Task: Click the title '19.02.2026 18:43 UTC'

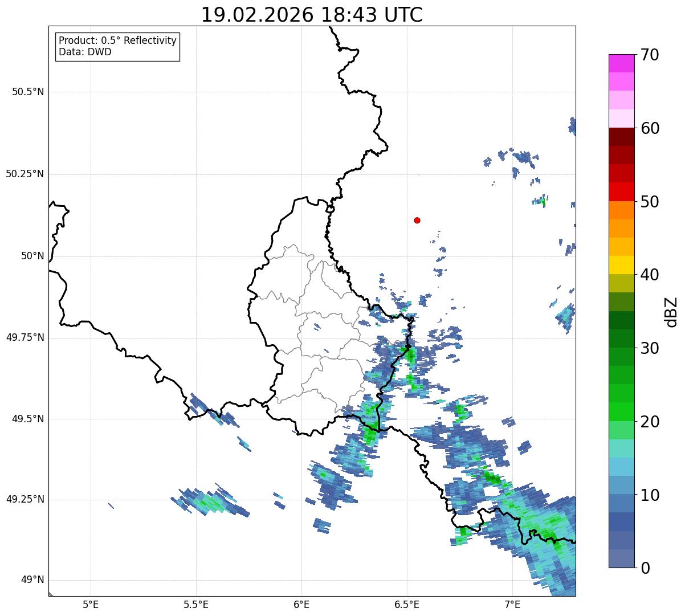Action: [312, 15]
